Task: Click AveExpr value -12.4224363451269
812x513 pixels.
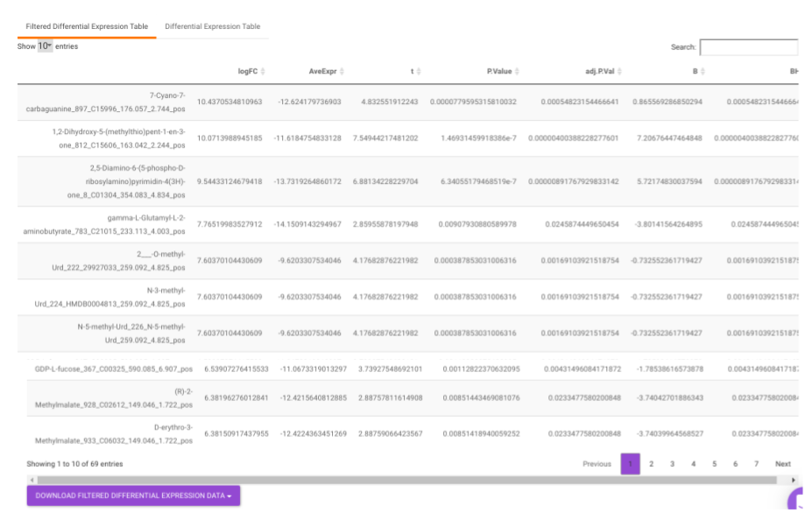Action: [x=314, y=434]
